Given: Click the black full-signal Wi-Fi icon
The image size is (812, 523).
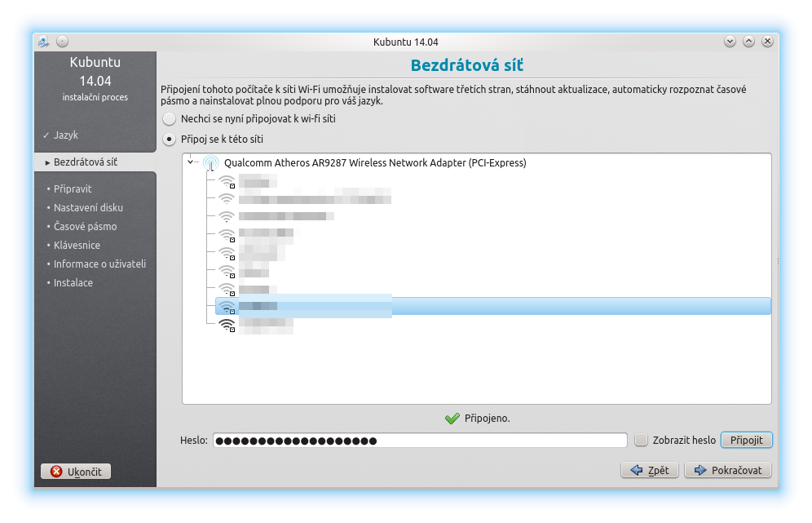Looking at the screenshot, I should pyautogui.click(x=227, y=325).
